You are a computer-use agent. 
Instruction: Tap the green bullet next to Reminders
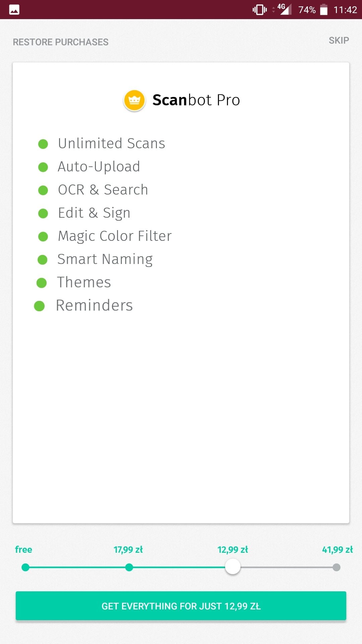40,306
